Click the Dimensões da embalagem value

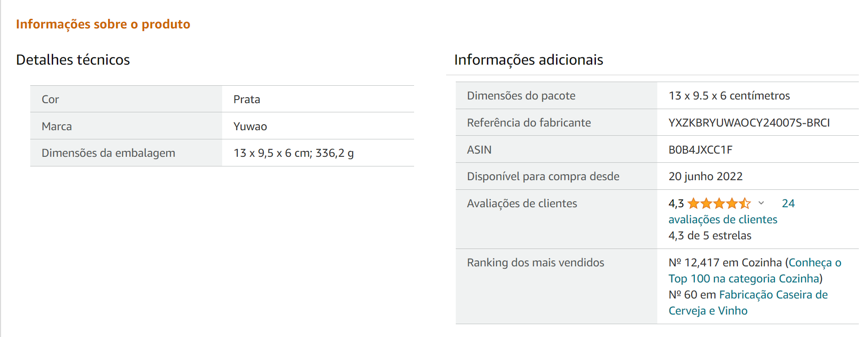tap(294, 153)
